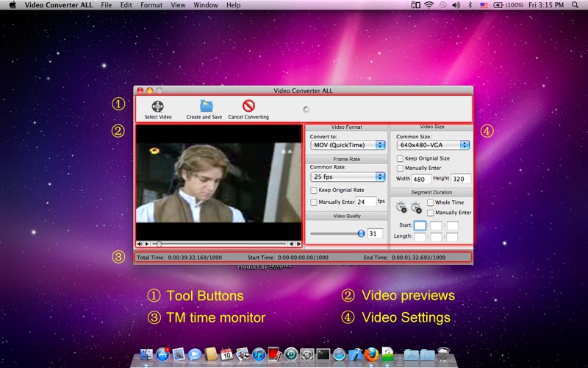Open the Apple menu
The width and height of the screenshot is (588, 368).
[12, 5]
